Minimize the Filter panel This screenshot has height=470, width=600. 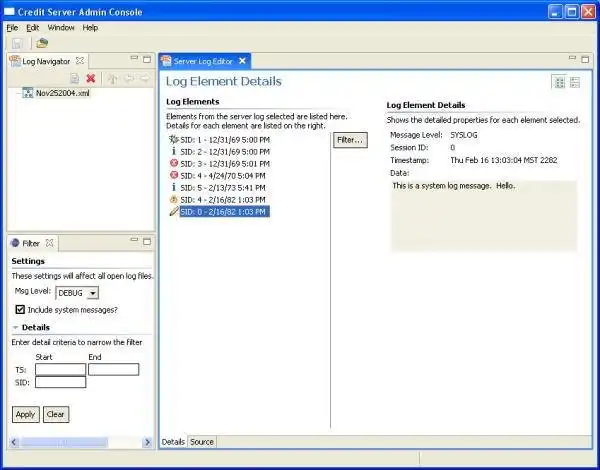tap(134, 240)
